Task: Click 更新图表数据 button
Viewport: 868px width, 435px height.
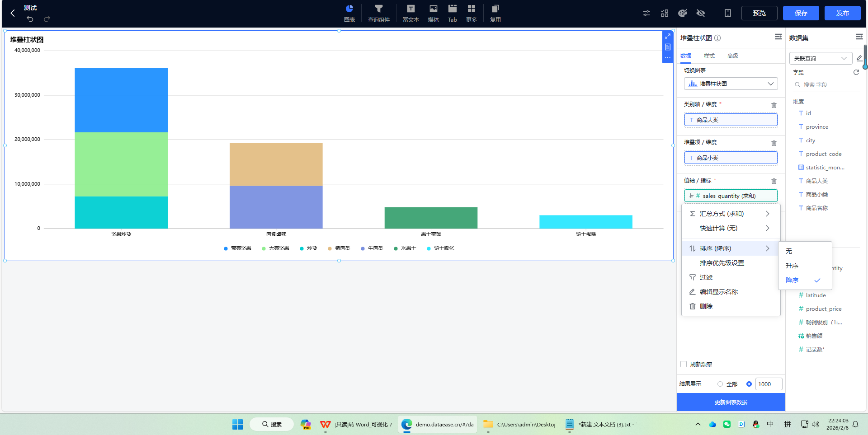Action: 731,402
